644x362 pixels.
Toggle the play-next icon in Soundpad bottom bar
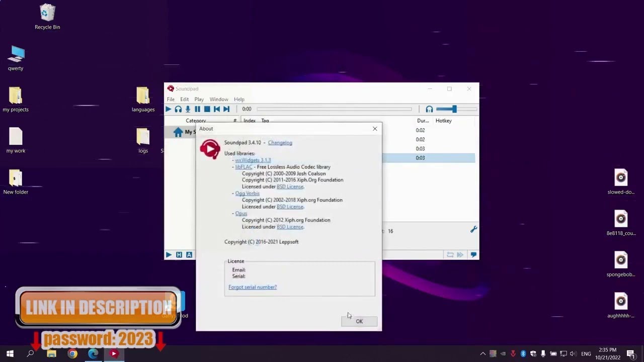pyautogui.click(x=460, y=255)
